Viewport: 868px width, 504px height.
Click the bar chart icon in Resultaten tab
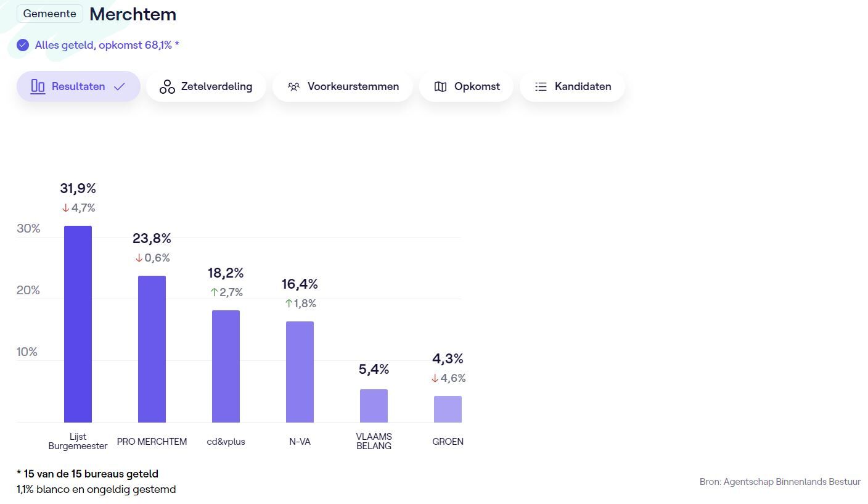[x=38, y=87]
